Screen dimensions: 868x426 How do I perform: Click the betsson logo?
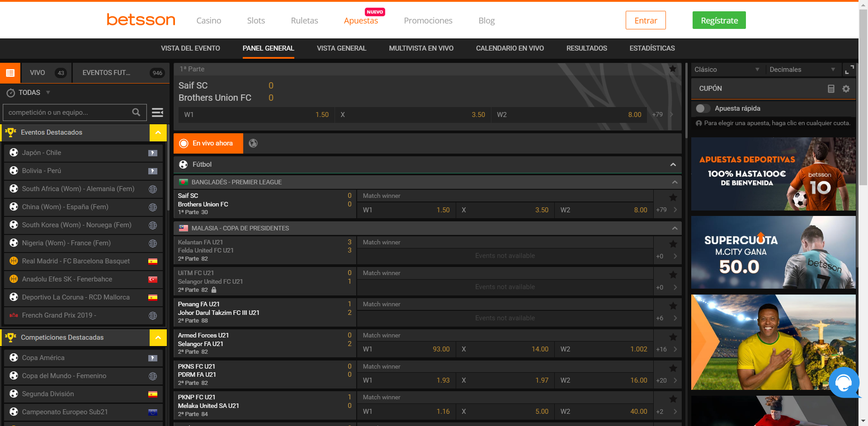[x=141, y=19]
